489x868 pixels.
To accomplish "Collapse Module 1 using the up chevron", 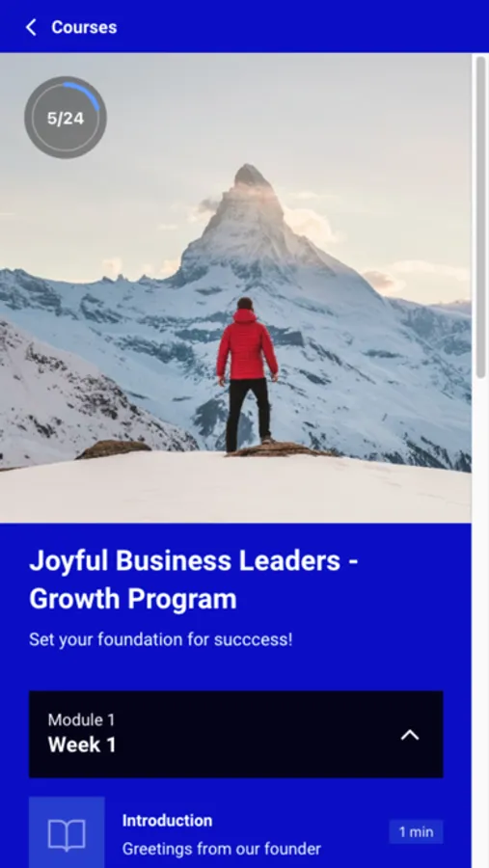I will (410, 735).
